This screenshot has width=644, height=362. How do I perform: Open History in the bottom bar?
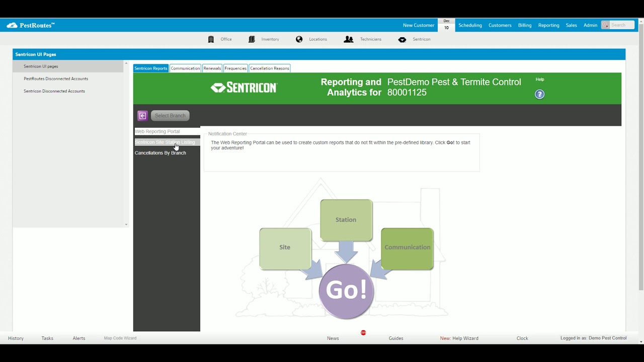coord(16,338)
